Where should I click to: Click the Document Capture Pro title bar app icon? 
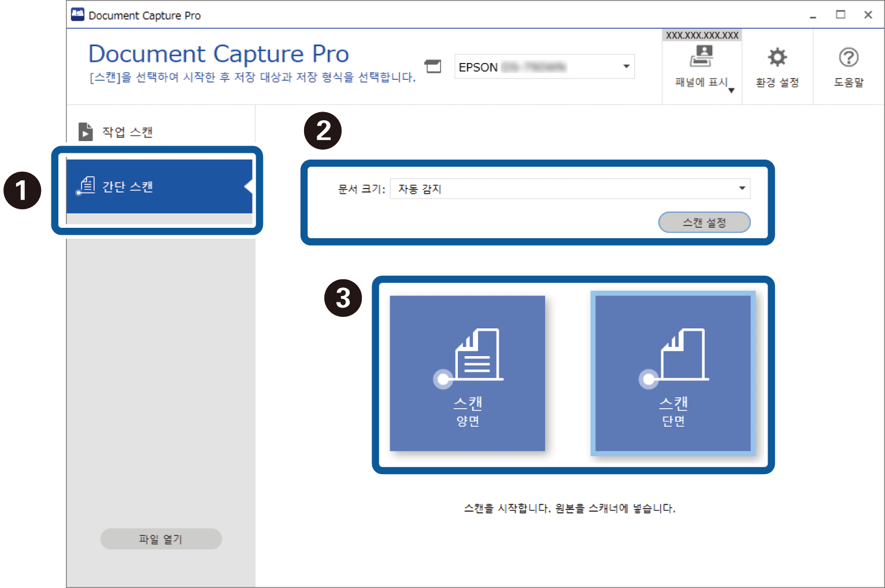click(x=77, y=15)
